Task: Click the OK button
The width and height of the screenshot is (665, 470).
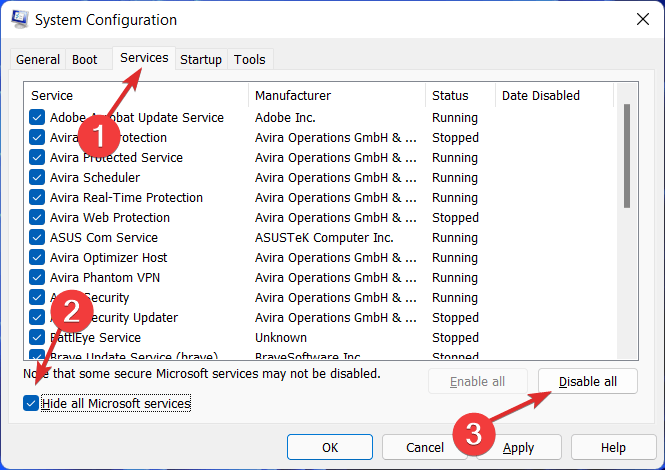Action: click(329, 447)
